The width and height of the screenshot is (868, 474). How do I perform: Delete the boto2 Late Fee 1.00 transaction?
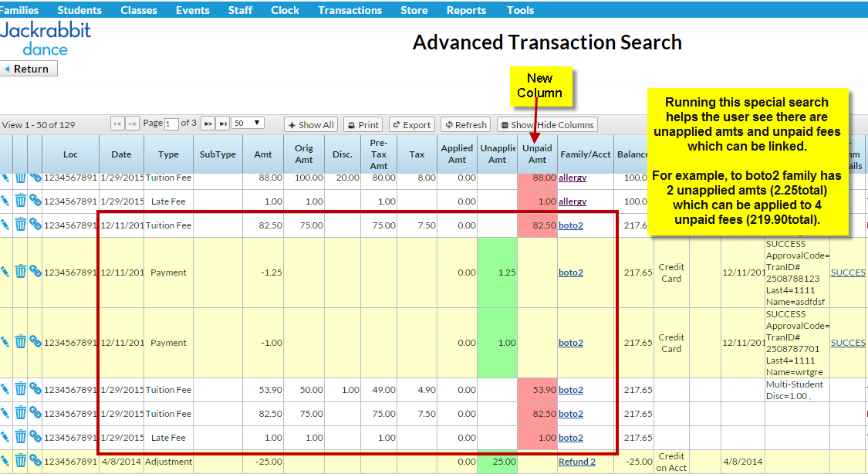tap(21, 436)
